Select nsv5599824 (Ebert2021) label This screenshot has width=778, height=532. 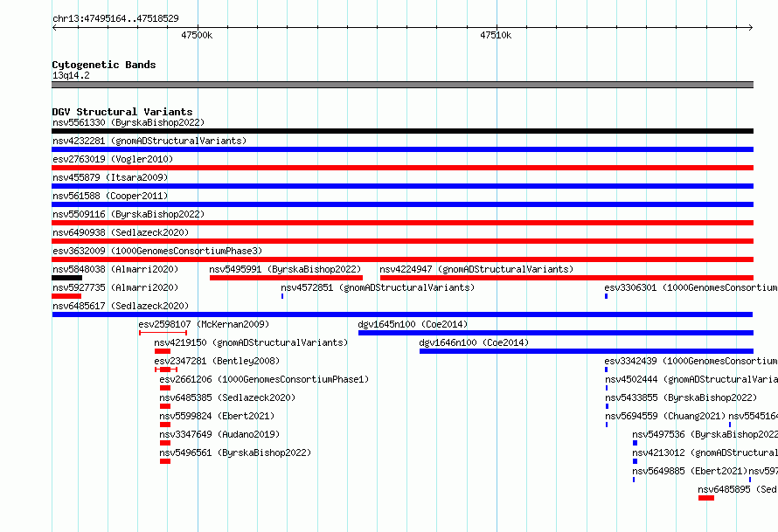pos(217,416)
